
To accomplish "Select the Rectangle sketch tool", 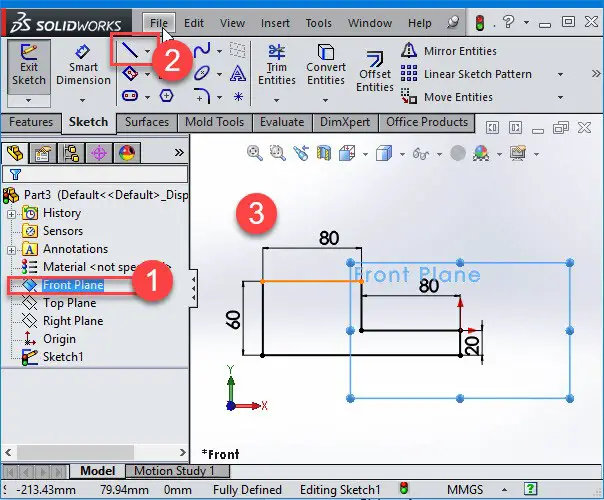I will coord(130,73).
